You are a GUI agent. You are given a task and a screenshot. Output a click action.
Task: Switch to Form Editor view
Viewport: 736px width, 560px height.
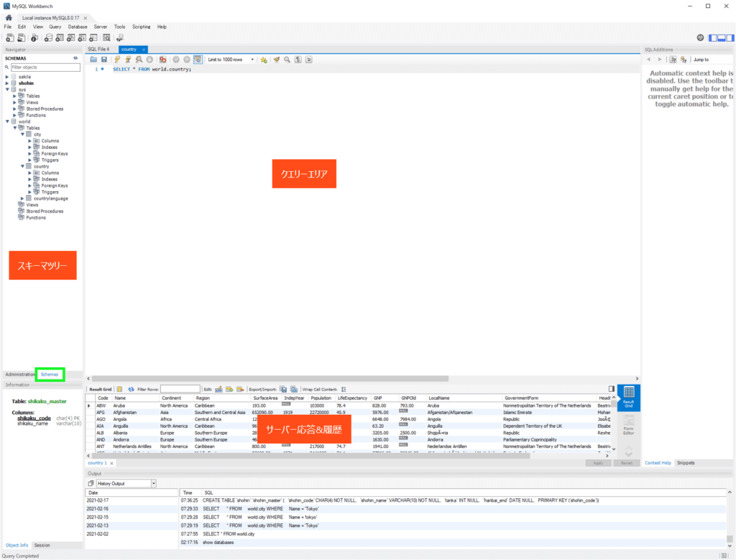pyautogui.click(x=628, y=425)
